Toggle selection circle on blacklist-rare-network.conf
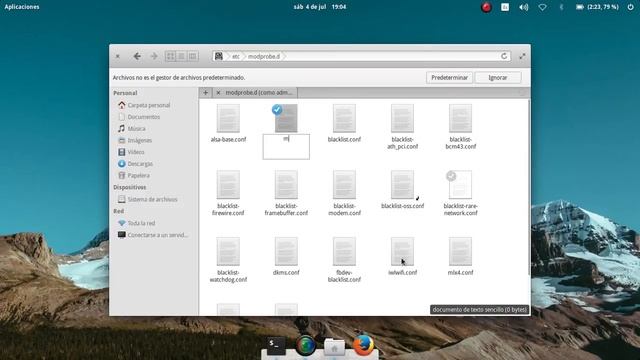The image size is (640, 360). pyautogui.click(x=451, y=176)
